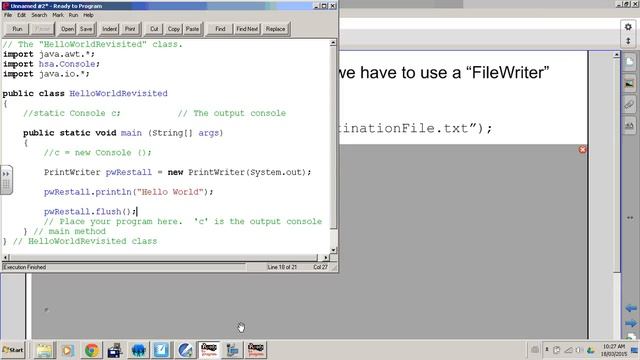Image resolution: width=640 pixels, height=360 pixels.
Task: Click the editor's vertical scrollbar down arrow
Action: click(333, 250)
